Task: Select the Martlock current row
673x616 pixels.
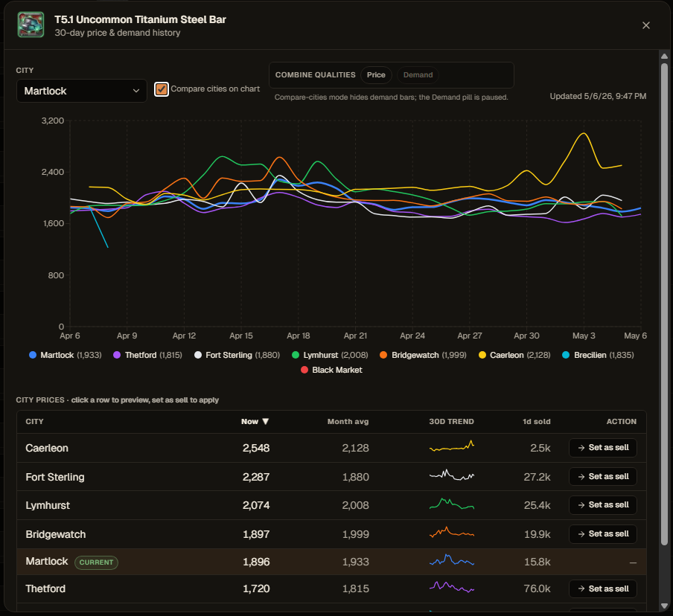Action: coord(331,562)
